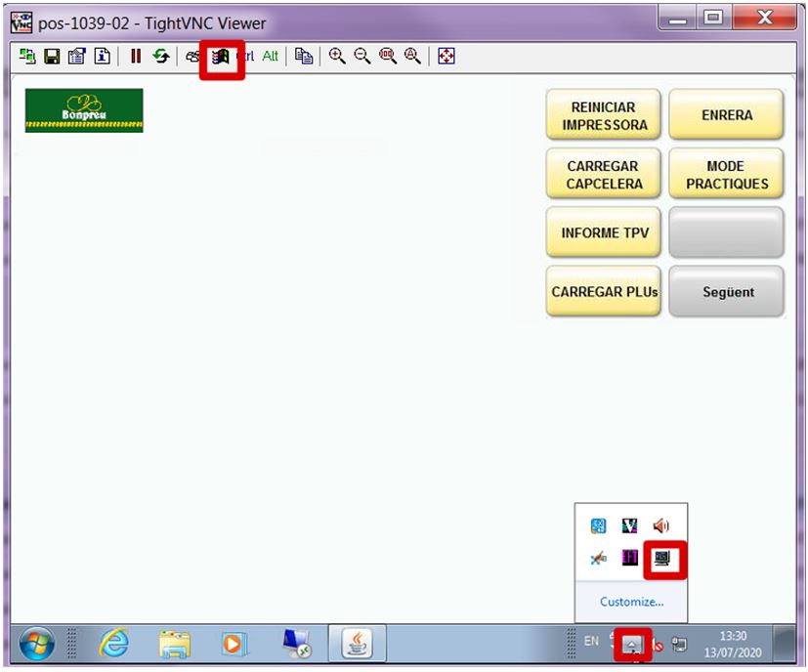Select the Següent button
Viewport: 808px width, 672px height.
pyautogui.click(x=726, y=291)
